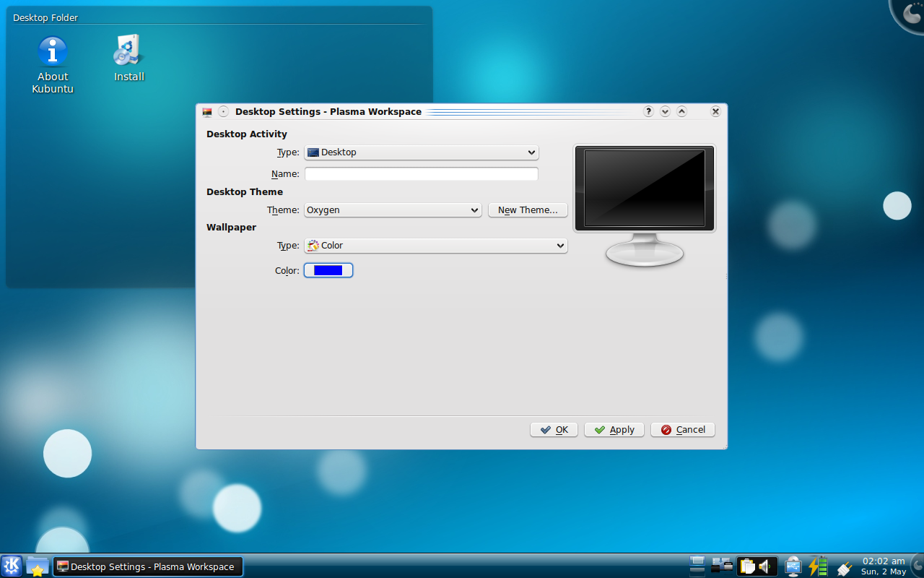Open the Wallpaper Type Color dropdown

pos(436,246)
